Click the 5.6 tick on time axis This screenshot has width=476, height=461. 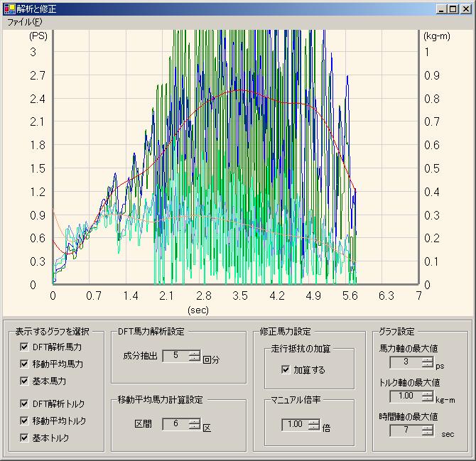pyautogui.click(x=350, y=295)
